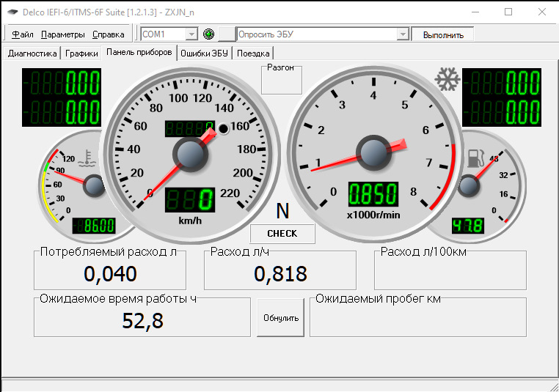The image size is (559, 392).
Task: Click the coolant temperature icon
Action: point(87,157)
